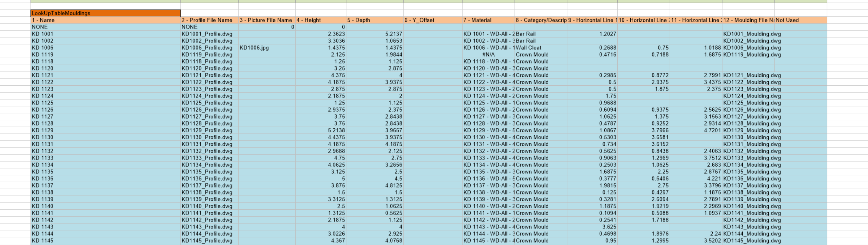Select the "KD1002_Profile.dwg" cell
Viewport: 868px width, 245px height.
pos(209,41)
